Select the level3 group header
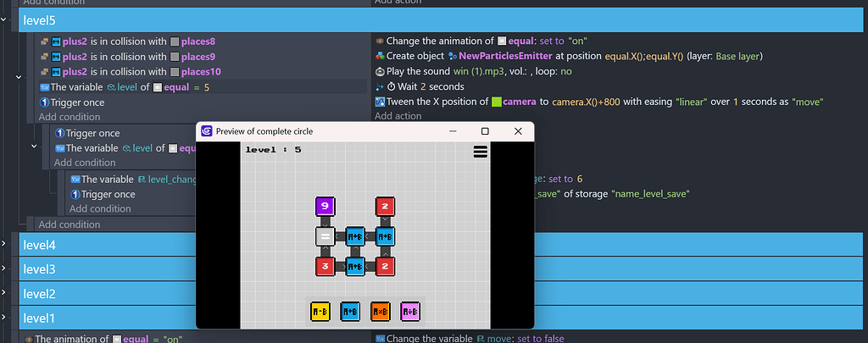This screenshot has width=868, height=343. (441, 268)
